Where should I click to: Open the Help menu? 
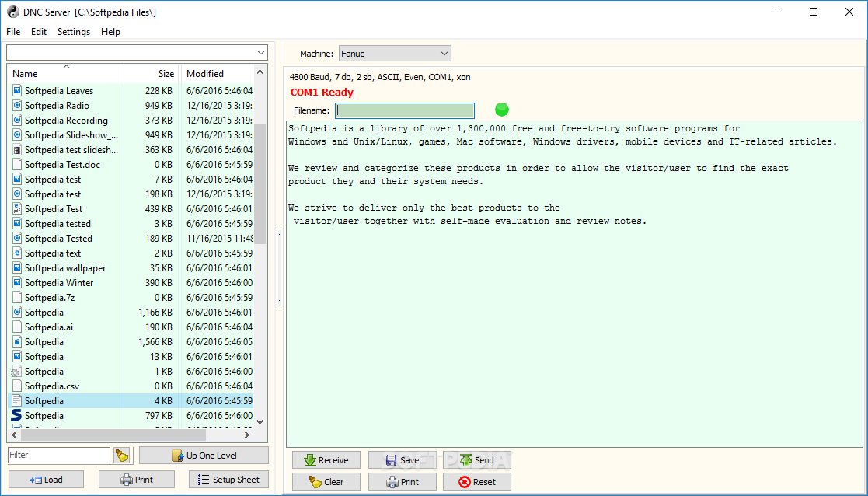(x=110, y=32)
